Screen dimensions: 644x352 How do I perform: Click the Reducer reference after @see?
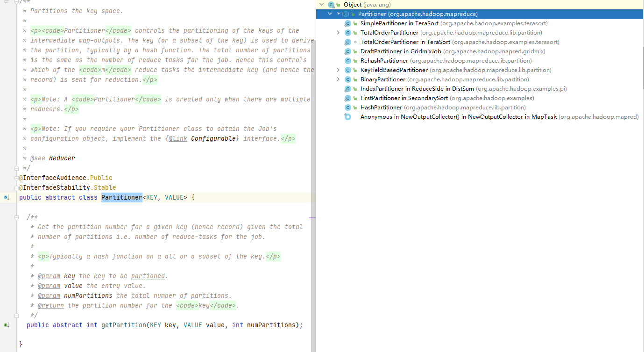(62, 158)
